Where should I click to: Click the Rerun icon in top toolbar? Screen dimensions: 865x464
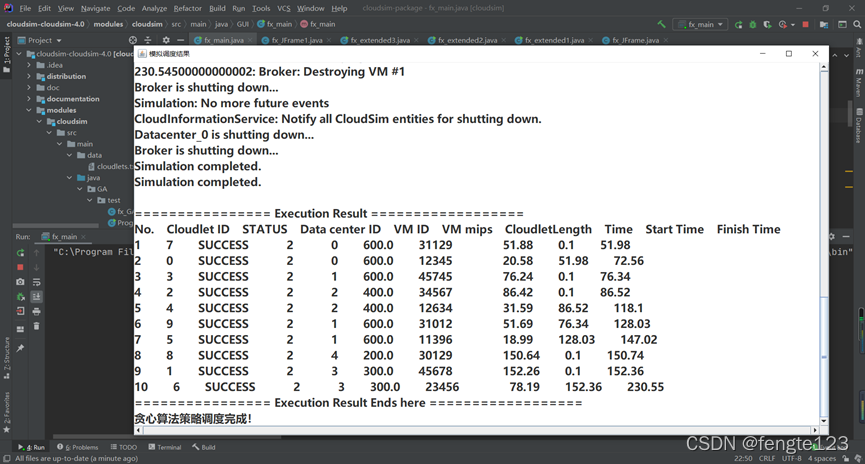pos(738,24)
